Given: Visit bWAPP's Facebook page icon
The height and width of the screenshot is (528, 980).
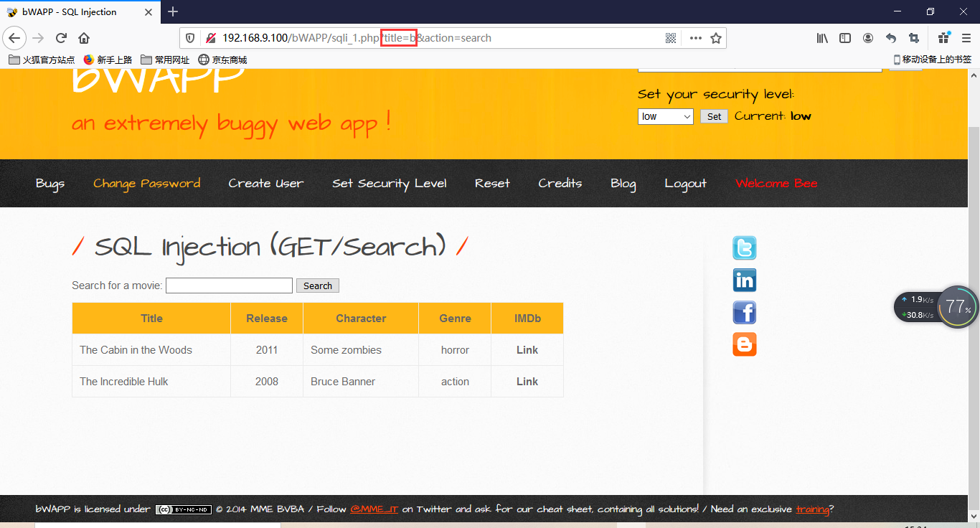Looking at the screenshot, I should (744, 312).
